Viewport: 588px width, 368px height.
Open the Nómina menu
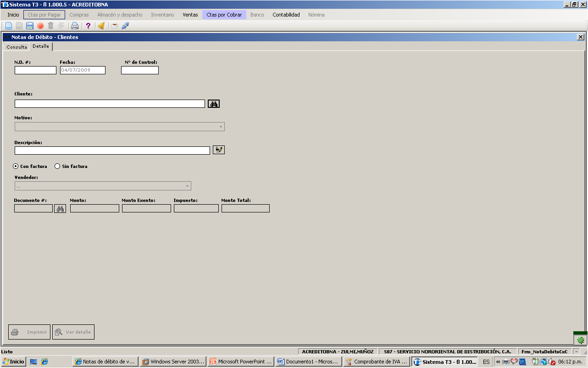(316, 15)
